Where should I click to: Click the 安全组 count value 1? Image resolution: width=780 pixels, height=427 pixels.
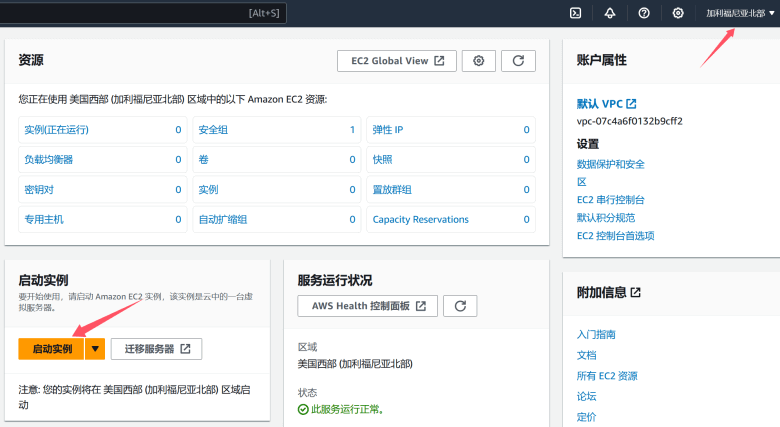click(x=352, y=130)
